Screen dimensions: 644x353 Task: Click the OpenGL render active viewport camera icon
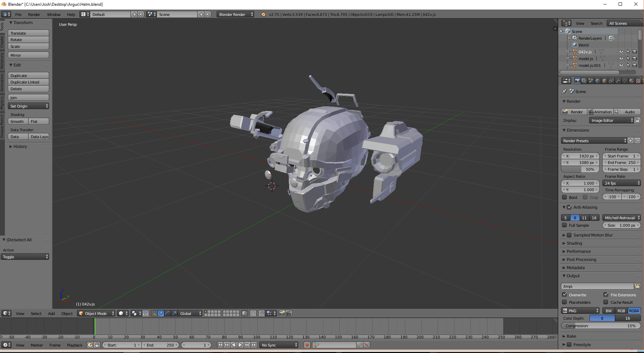(x=282, y=313)
